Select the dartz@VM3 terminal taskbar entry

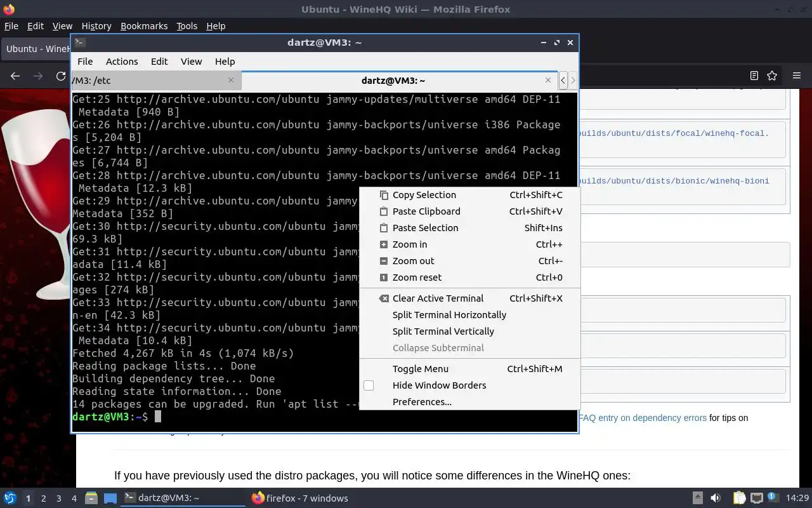click(x=183, y=498)
